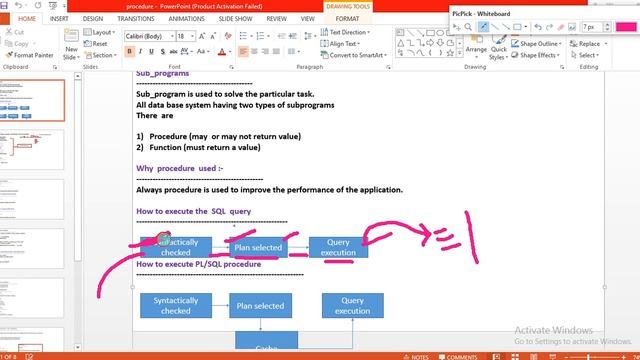Increase pen width with the stepper arrows
This screenshot has height=360, width=640.
pyautogui.click(x=607, y=24)
